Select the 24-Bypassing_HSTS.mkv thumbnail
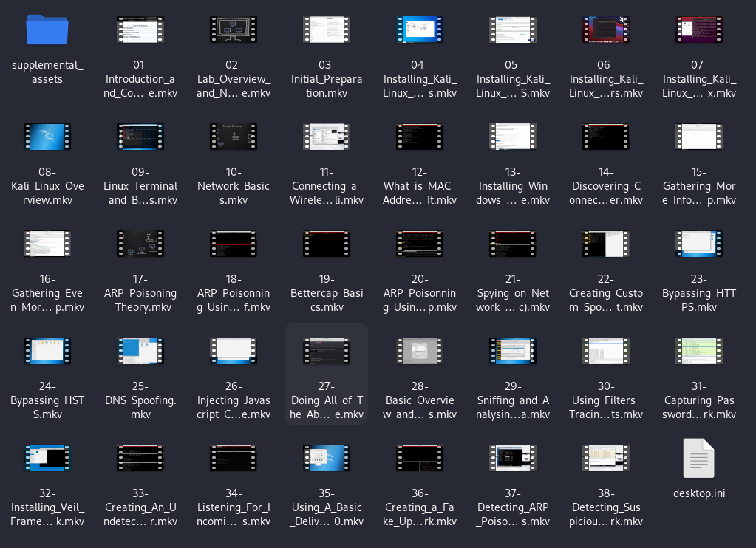Image resolution: width=756 pixels, height=548 pixels. 47,352
